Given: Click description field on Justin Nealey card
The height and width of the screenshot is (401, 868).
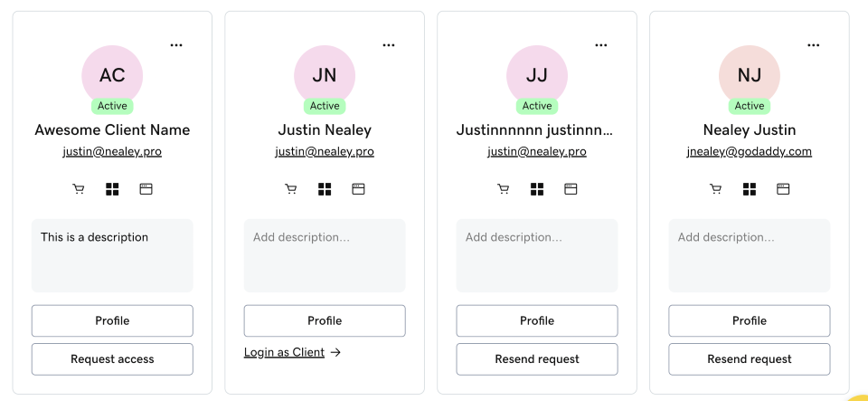Looking at the screenshot, I should click(325, 256).
